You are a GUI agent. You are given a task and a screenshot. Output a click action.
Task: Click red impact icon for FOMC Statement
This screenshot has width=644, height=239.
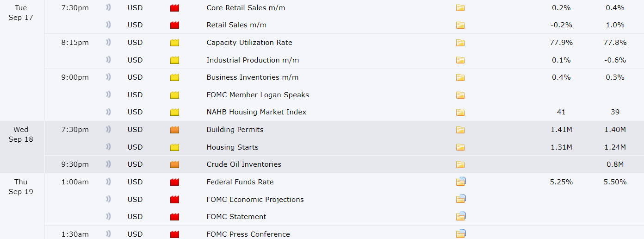[x=174, y=217]
